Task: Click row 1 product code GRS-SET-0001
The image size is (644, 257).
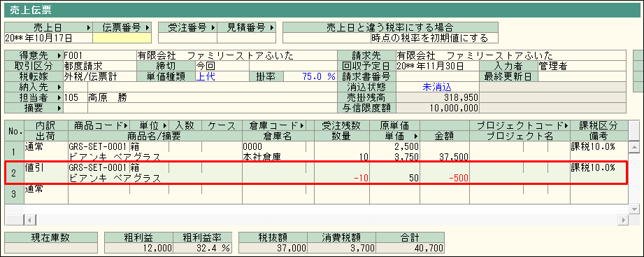Action: [99, 147]
